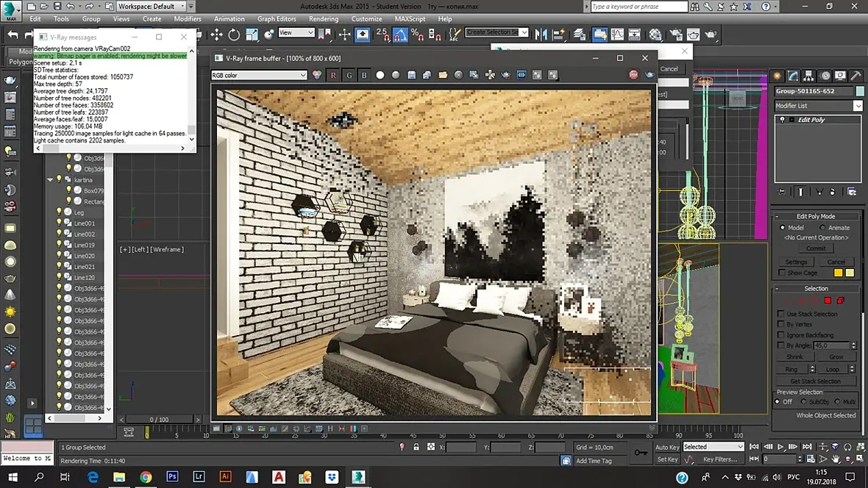Select the Rotate tool in main toolbar
This screenshot has height=488, width=868.
point(234,34)
